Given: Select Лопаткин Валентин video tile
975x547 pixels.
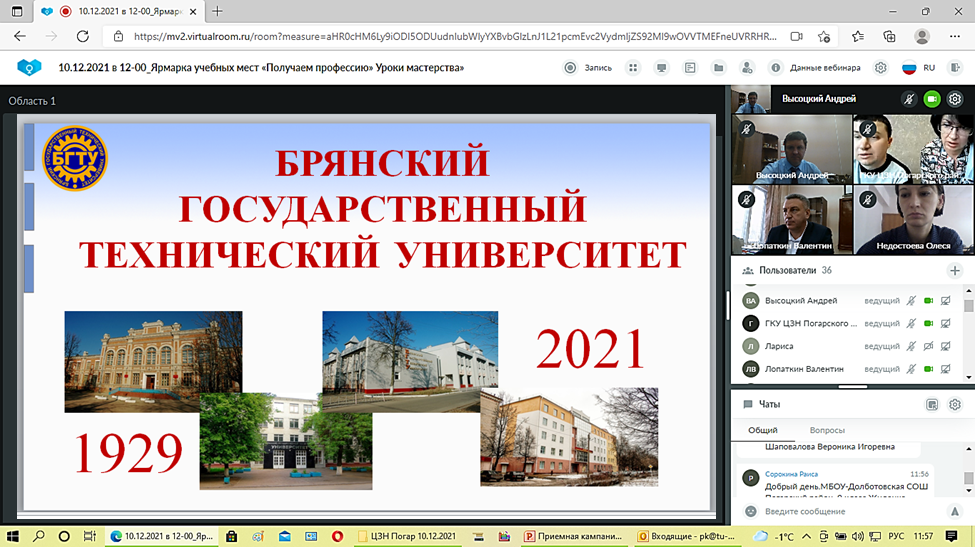Looking at the screenshot, I should click(792, 219).
